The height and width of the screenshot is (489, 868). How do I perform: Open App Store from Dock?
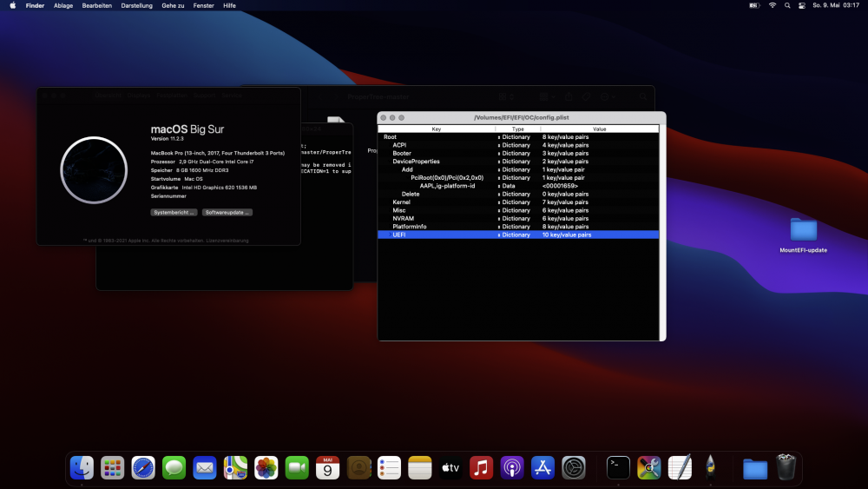pyautogui.click(x=542, y=468)
